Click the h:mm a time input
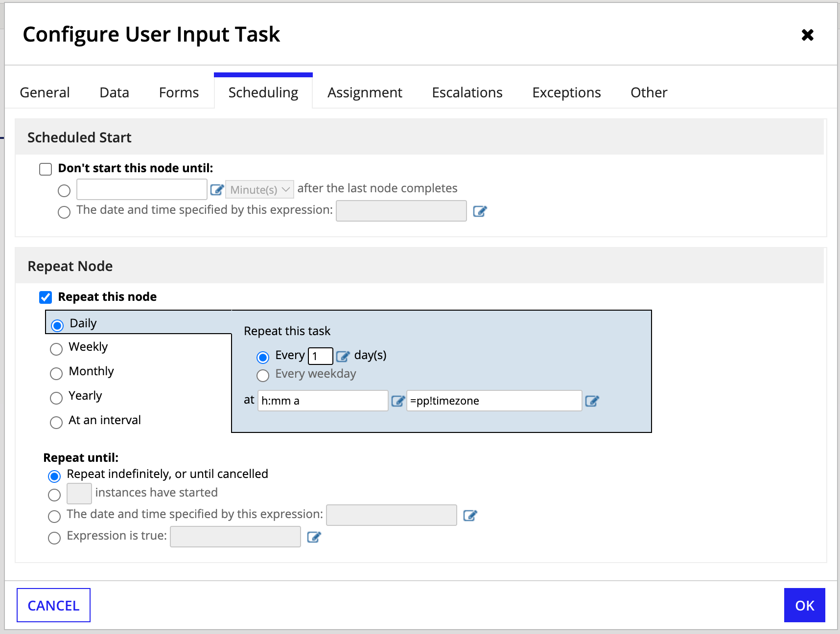This screenshot has width=840, height=634. 323,401
